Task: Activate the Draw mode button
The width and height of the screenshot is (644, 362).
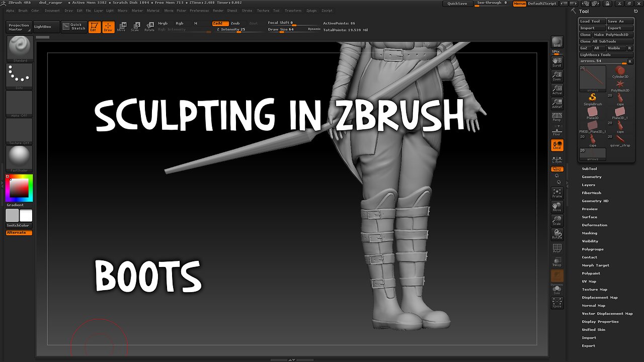Action: (108, 27)
